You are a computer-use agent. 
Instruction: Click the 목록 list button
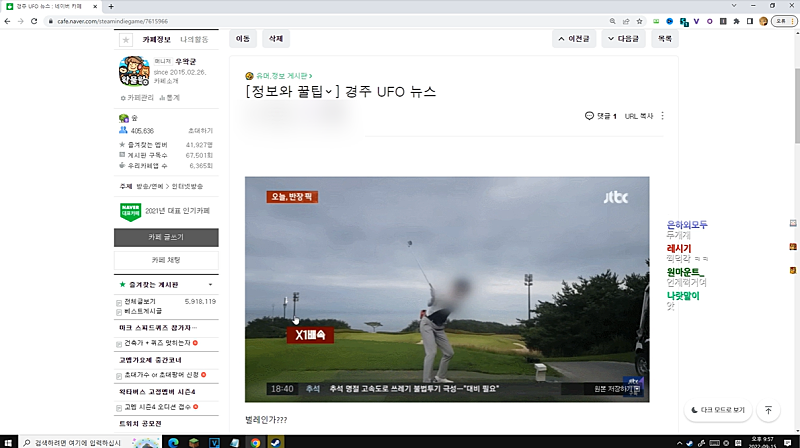point(665,39)
